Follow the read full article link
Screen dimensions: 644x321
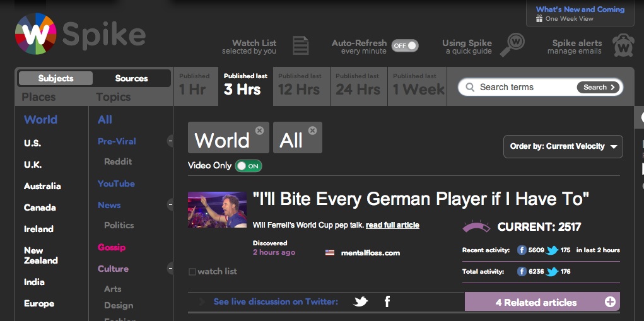[392, 225]
